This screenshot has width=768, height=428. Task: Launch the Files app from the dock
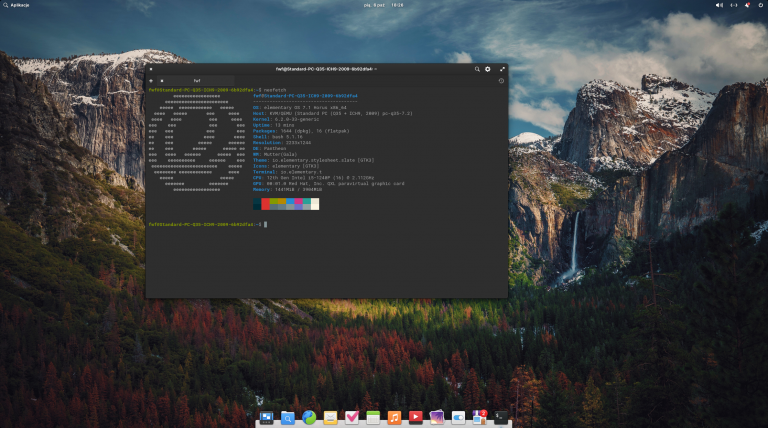tap(288, 417)
